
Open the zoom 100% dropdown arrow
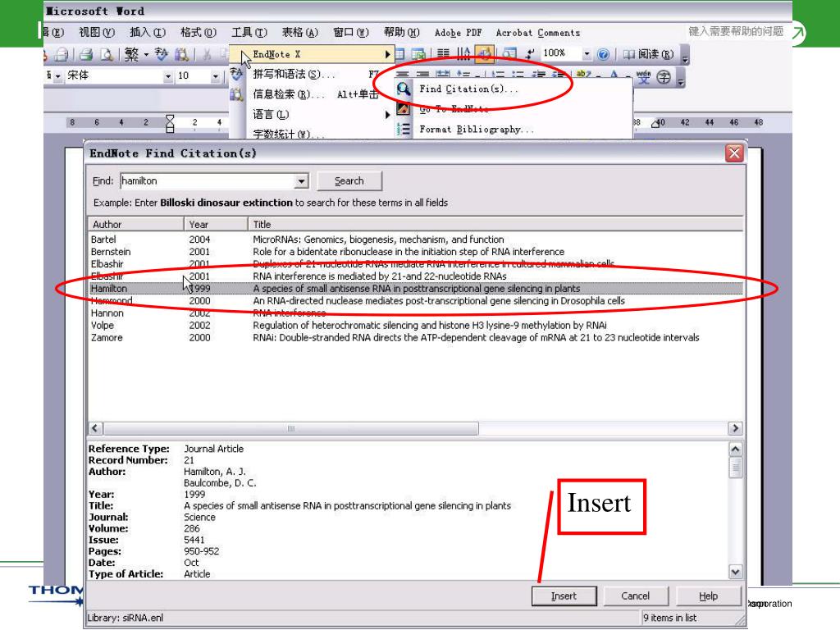tap(587, 53)
